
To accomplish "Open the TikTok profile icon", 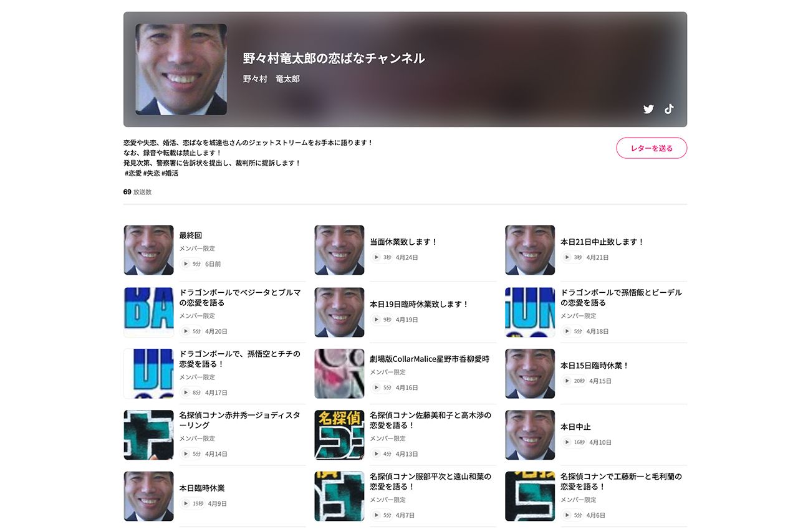I will 669,109.
